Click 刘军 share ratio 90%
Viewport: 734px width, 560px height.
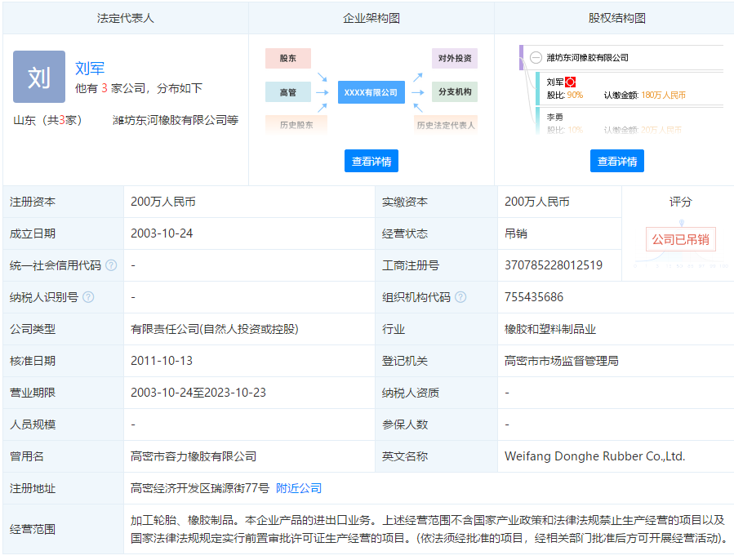pyautogui.click(x=575, y=95)
